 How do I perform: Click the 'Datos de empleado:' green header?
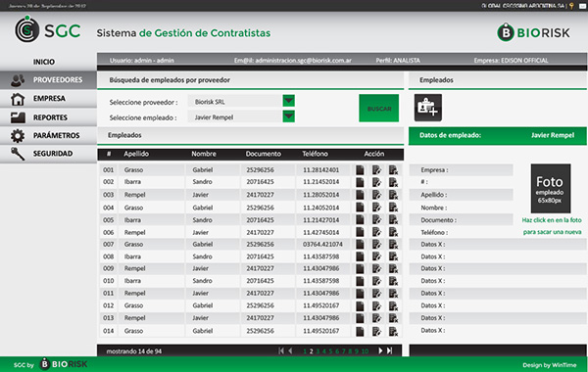click(x=497, y=136)
